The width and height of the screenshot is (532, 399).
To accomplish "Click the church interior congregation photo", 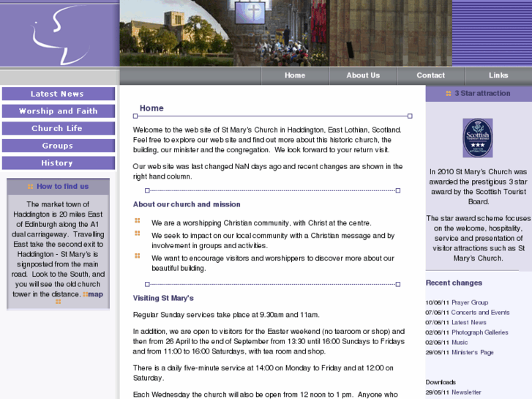I will (282, 33).
